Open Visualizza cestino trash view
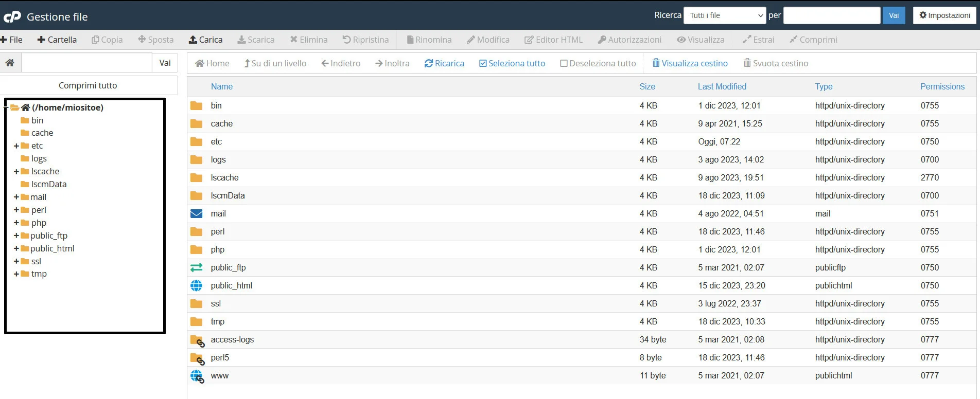 pyautogui.click(x=690, y=63)
